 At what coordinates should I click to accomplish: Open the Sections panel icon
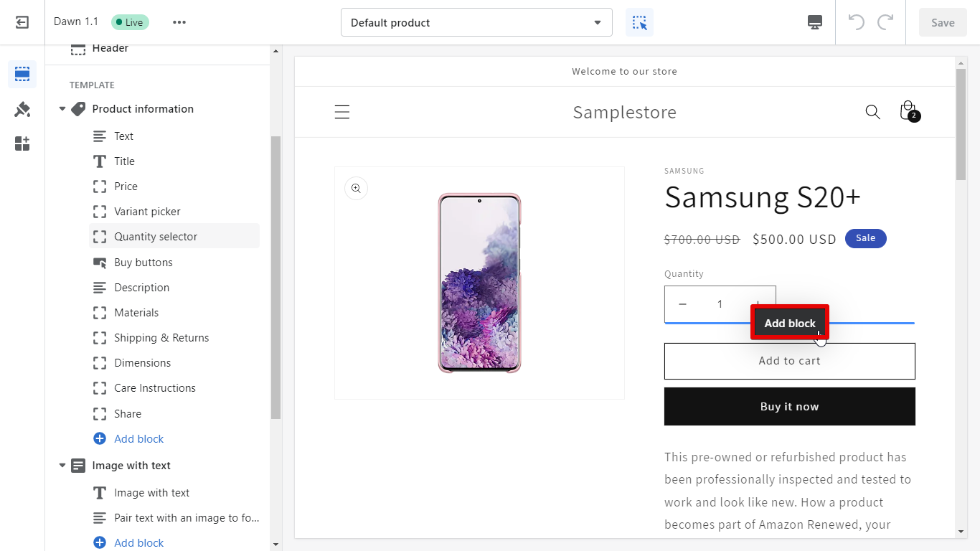(x=22, y=74)
